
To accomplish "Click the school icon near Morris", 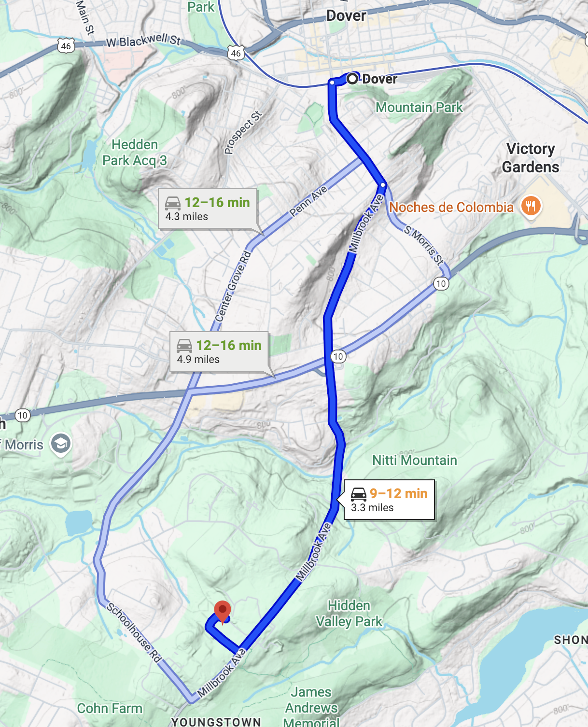I will point(61,444).
